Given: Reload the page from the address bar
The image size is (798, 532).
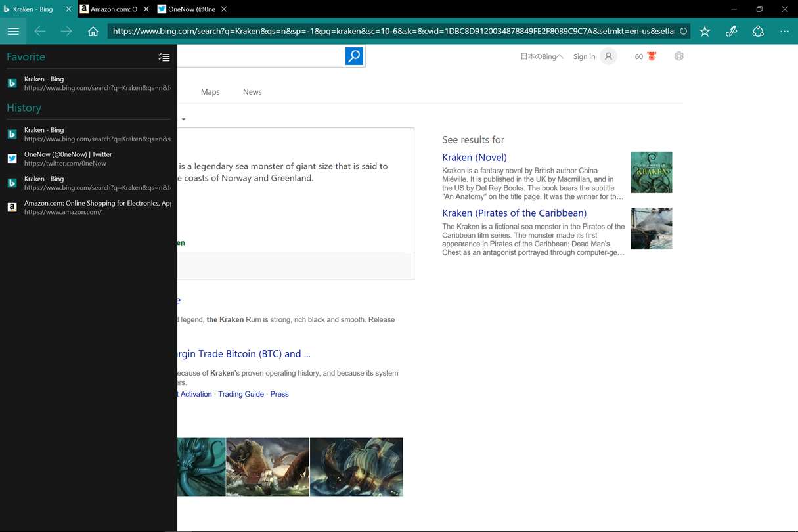Looking at the screenshot, I should coord(683,31).
